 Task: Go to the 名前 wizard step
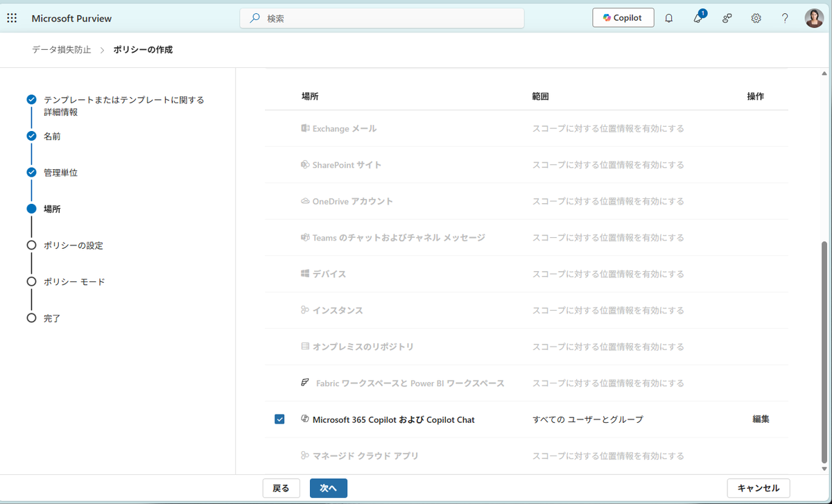52,137
